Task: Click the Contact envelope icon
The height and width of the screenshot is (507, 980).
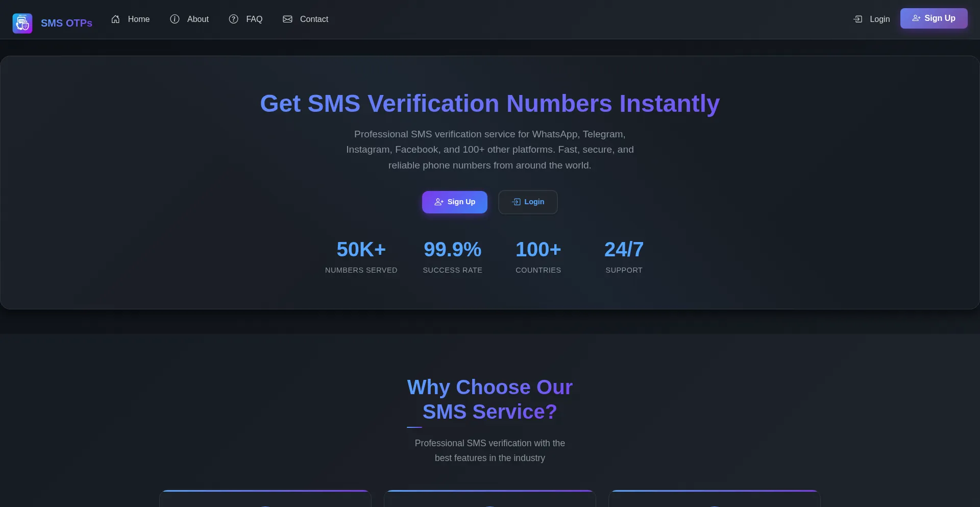Action: coord(288,19)
